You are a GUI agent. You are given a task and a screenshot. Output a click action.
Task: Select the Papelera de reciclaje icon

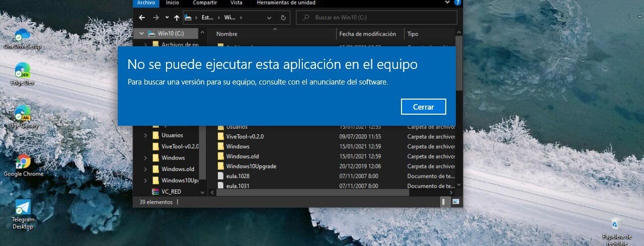click(616, 226)
